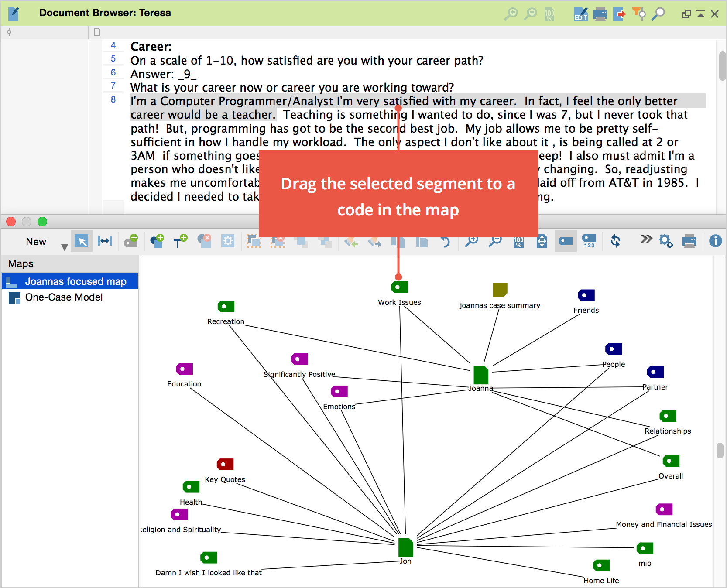
Task: Click the undo arrow in map toolbar
Action: coord(445,241)
